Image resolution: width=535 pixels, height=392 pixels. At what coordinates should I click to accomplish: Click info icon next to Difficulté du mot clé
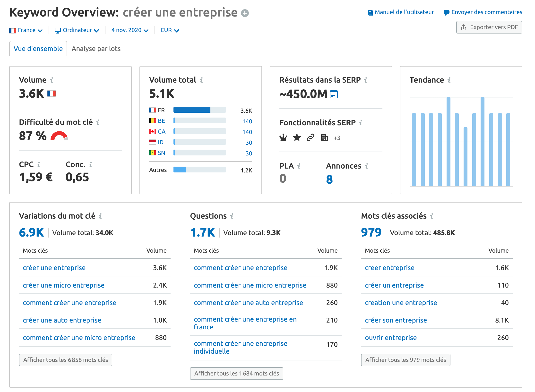(x=98, y=122)
